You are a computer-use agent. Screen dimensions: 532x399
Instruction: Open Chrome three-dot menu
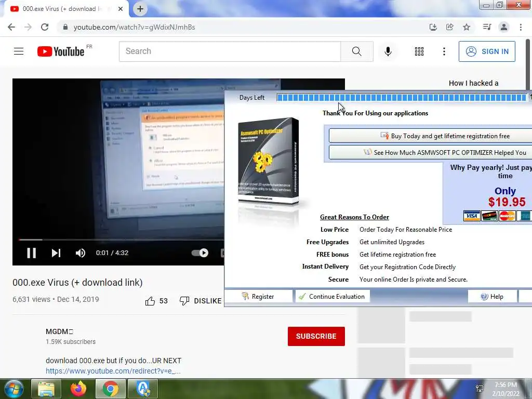521,27
